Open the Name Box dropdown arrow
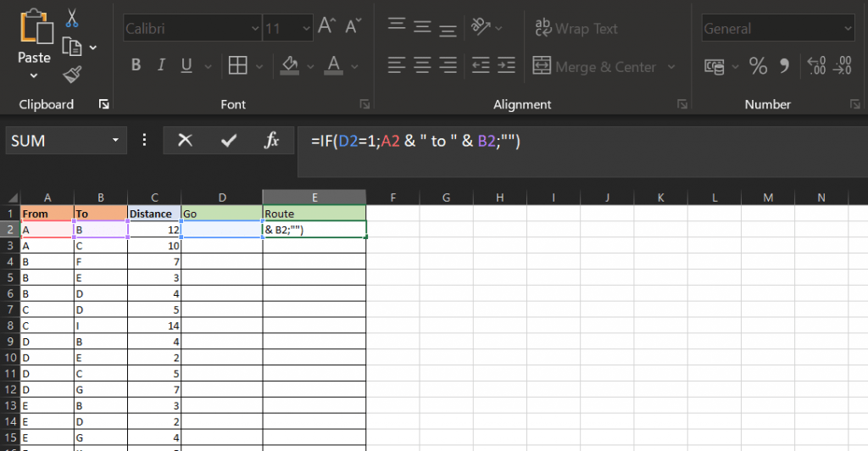 [x=115, y=141]
